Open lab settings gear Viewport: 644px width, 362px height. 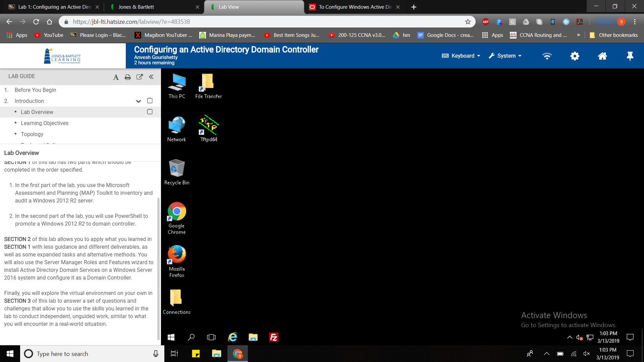click(x=575, y=56)
